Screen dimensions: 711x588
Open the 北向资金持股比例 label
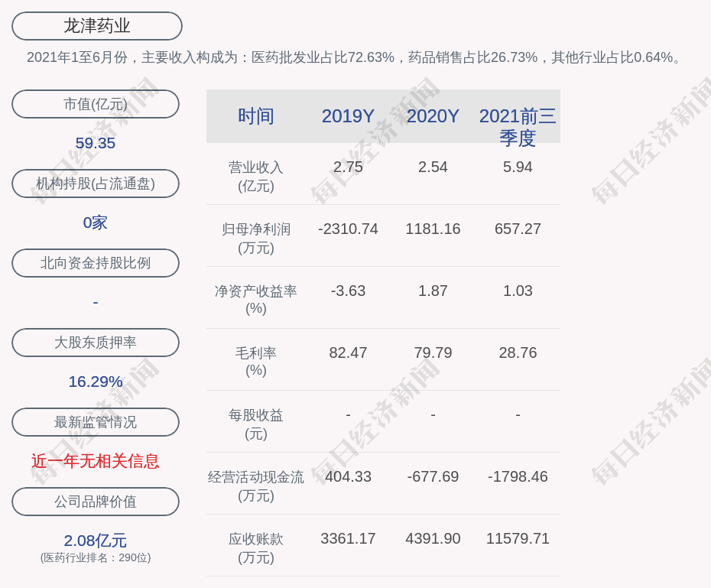pyautogui.click(x=96, y=263)
